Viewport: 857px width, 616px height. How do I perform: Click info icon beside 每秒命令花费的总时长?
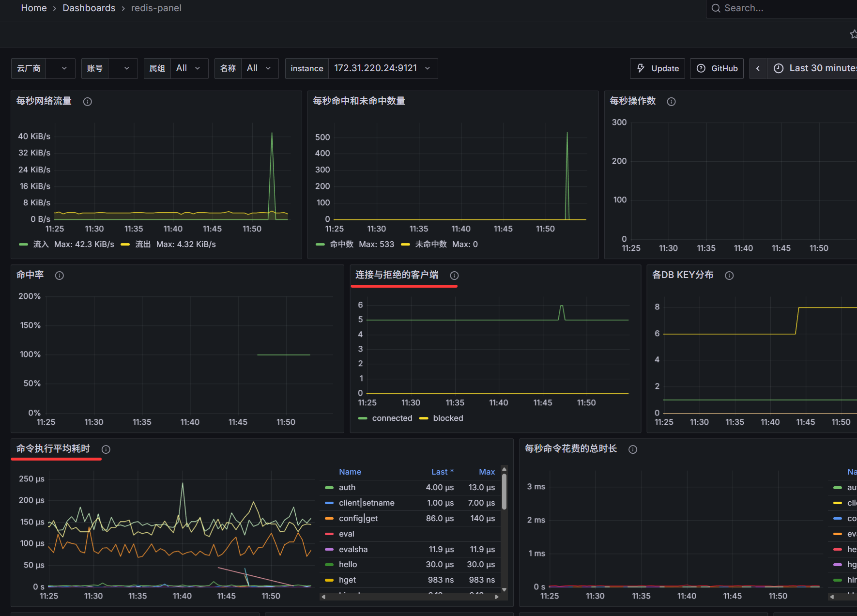(x=633, y=449)
